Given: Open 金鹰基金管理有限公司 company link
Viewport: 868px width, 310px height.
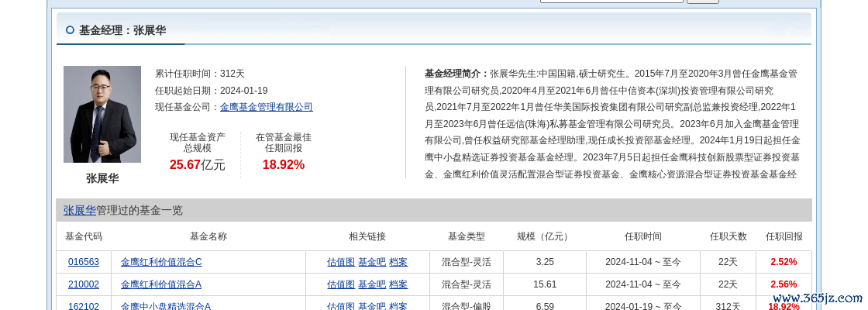Looking at the screenshot, I should 267,107.
